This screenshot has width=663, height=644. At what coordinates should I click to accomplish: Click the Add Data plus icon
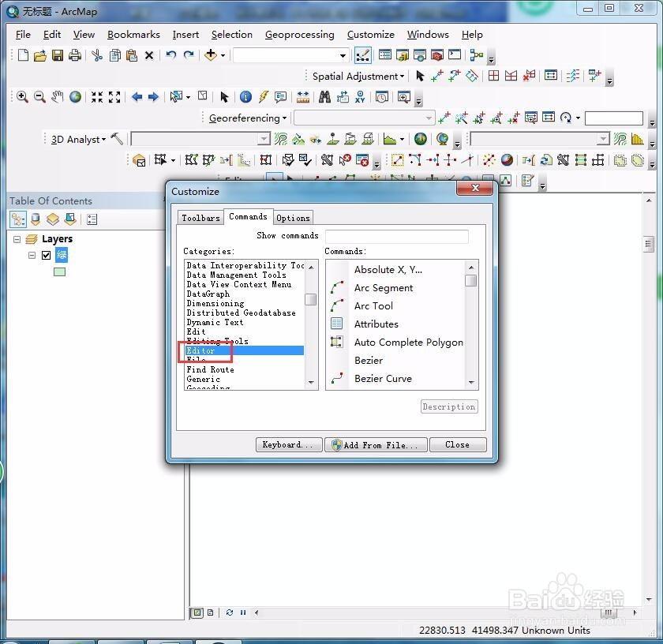click(211, 55)
